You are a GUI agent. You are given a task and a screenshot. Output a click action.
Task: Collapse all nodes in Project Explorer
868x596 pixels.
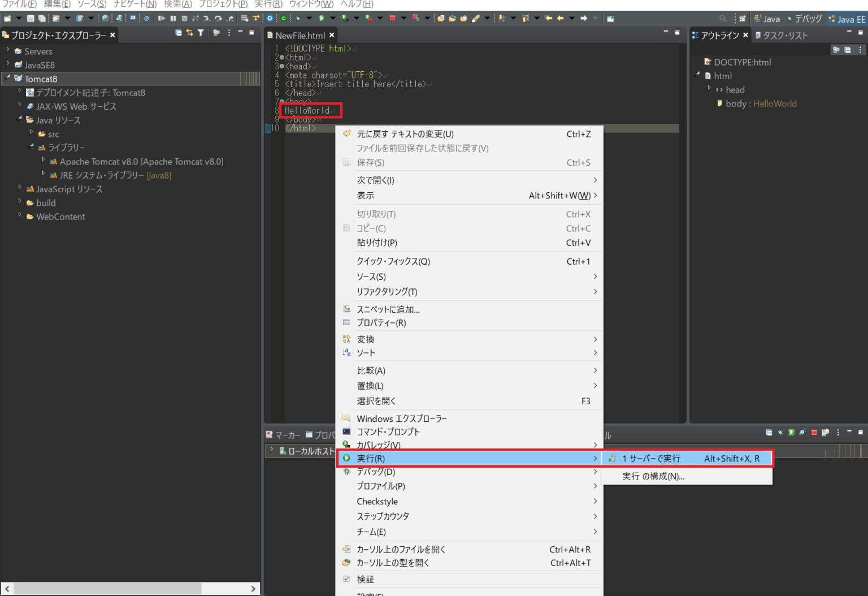179,33
